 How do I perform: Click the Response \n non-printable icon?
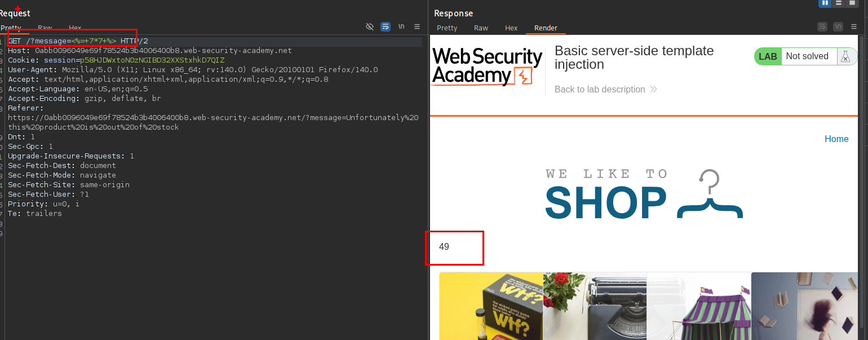(838, 27)
